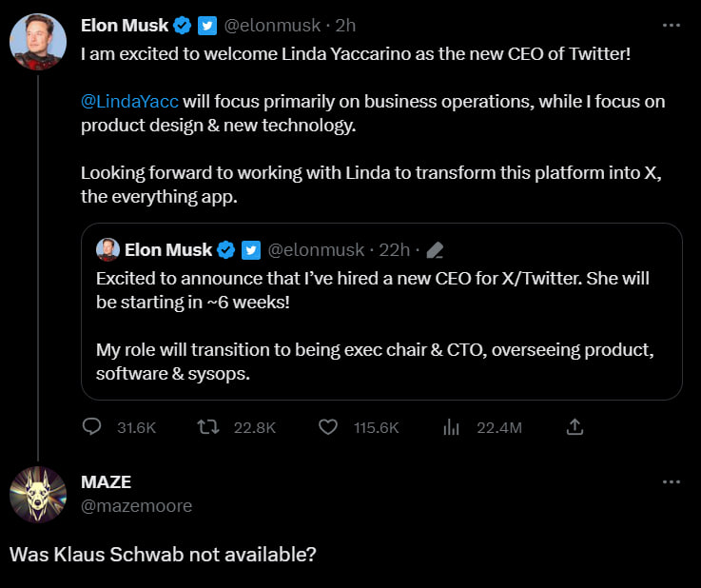Click the Twitter affiliate badge on main tweet
This screenshot has width=701, height=588.
(206, 25)
